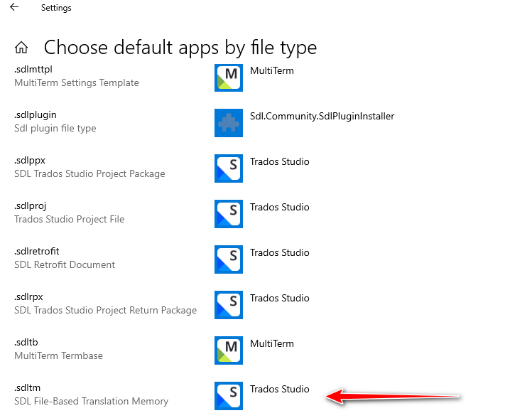Click the Trados Studio icon for .sdlppx
Viewport: 532px width, 418px height.
point(228,168)
